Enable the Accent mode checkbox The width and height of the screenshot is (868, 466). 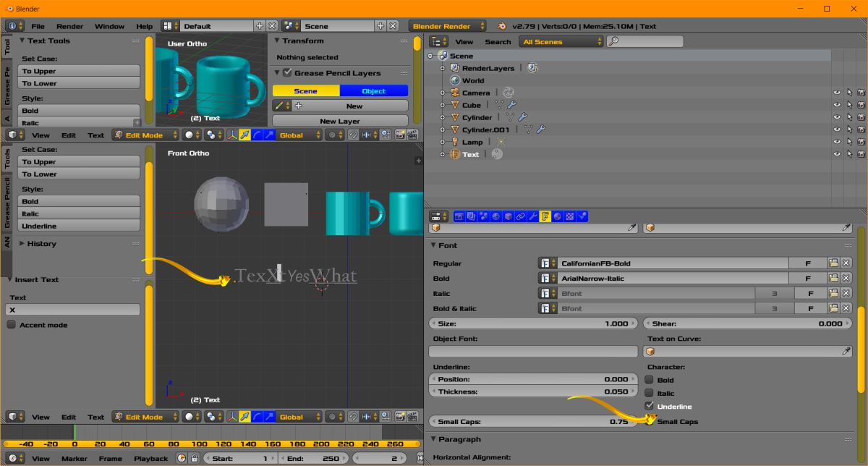click(11, 325)
